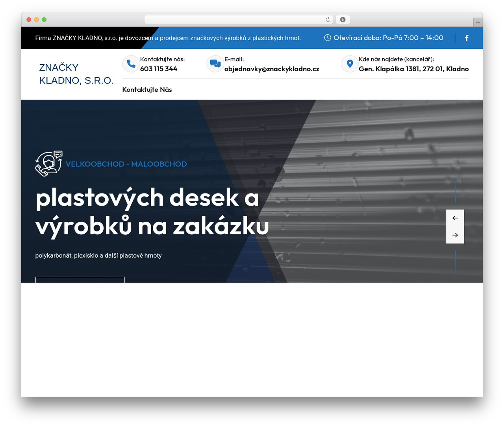
Task: Reload the page in browser toolbar
Action: pos(328,20)
